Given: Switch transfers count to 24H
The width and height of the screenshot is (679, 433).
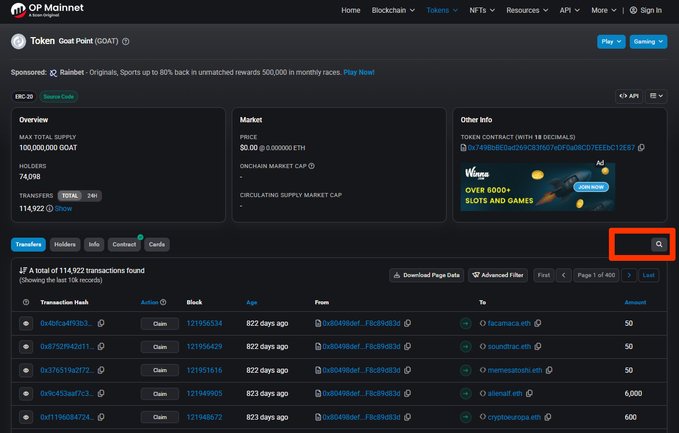Looking at the screenshot, I should click(92, 196).
